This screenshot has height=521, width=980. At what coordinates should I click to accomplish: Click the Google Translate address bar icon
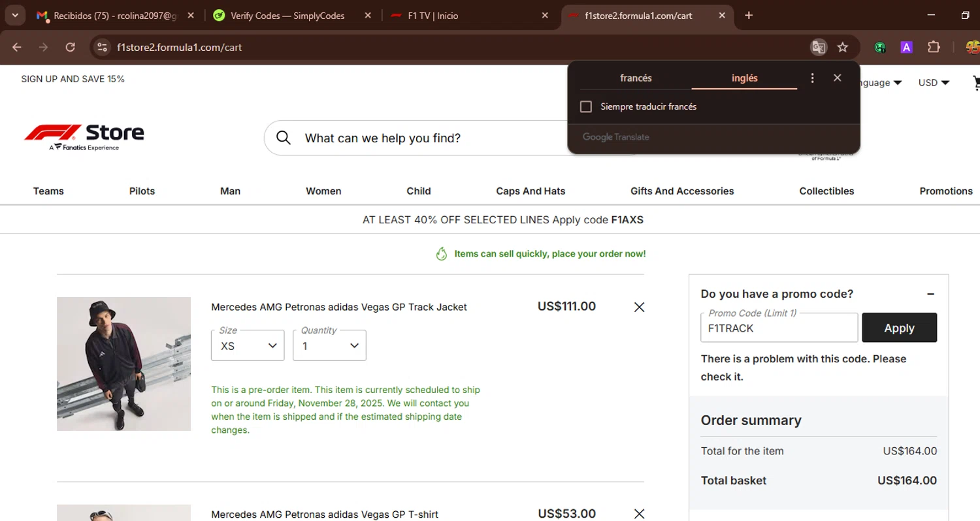818,47
